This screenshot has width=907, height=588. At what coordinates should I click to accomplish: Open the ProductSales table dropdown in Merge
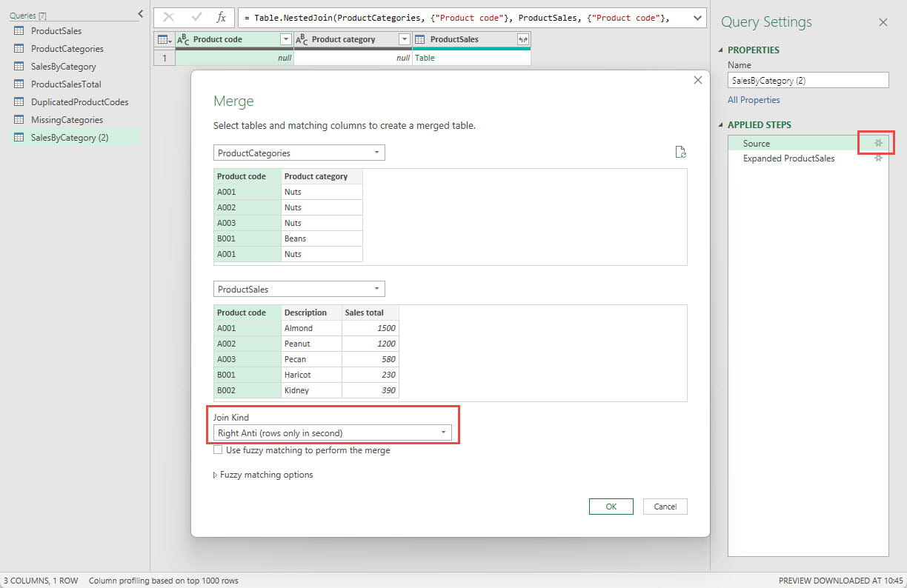[x=299, y=290]
